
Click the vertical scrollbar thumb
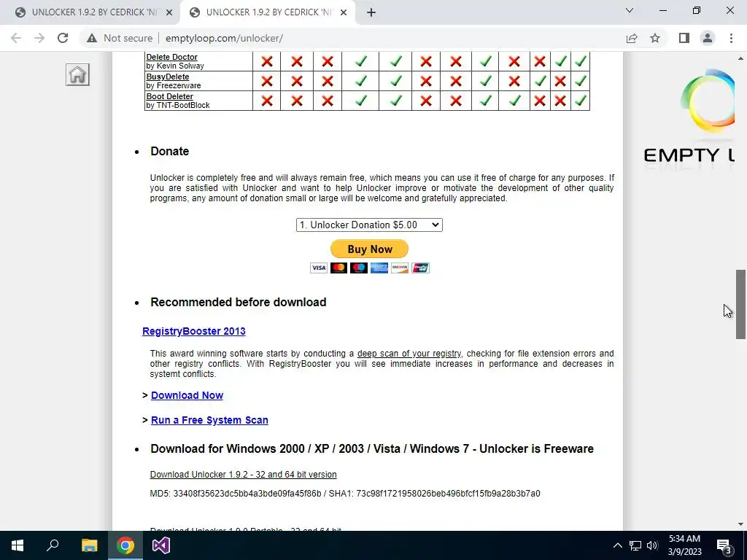click(740, 304)
